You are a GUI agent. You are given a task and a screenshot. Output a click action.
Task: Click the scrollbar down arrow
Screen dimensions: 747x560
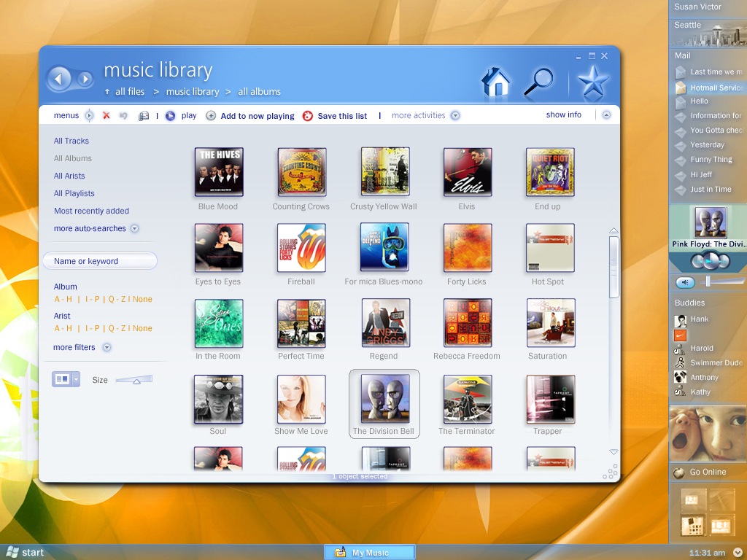[x=614, y=451]
